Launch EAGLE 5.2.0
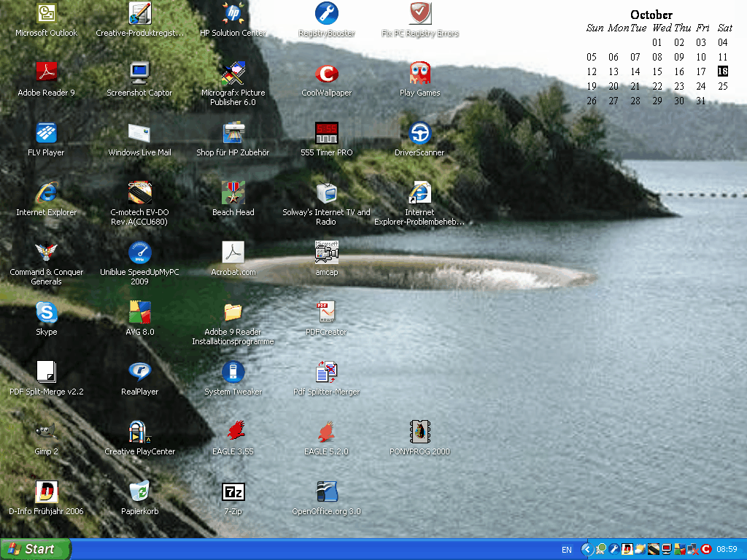 coord(326,432)
